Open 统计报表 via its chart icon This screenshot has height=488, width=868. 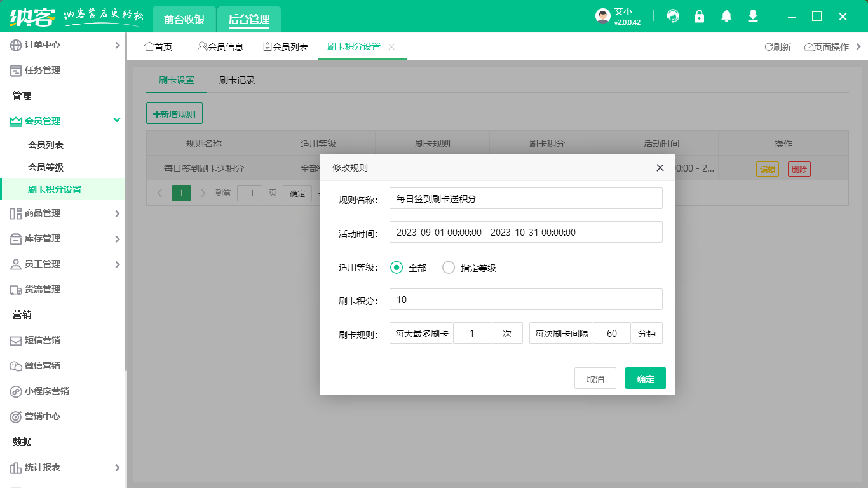point(15,467)
